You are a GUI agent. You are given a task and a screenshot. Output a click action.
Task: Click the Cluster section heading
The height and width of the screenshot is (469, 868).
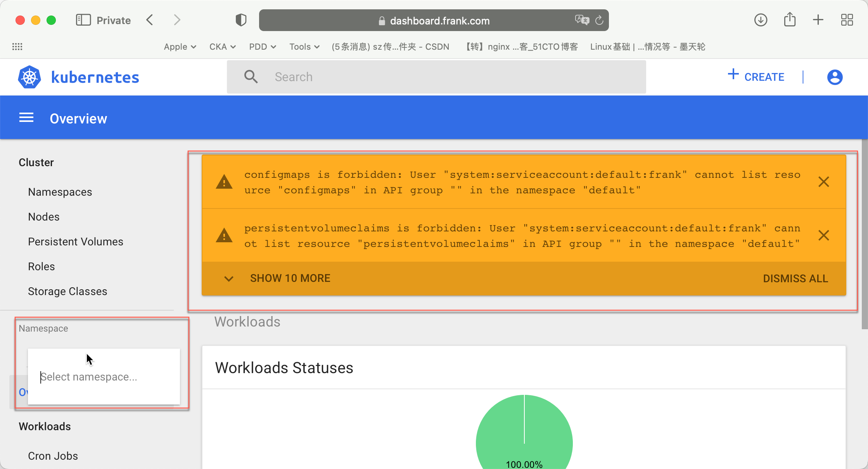coord(36,163)
